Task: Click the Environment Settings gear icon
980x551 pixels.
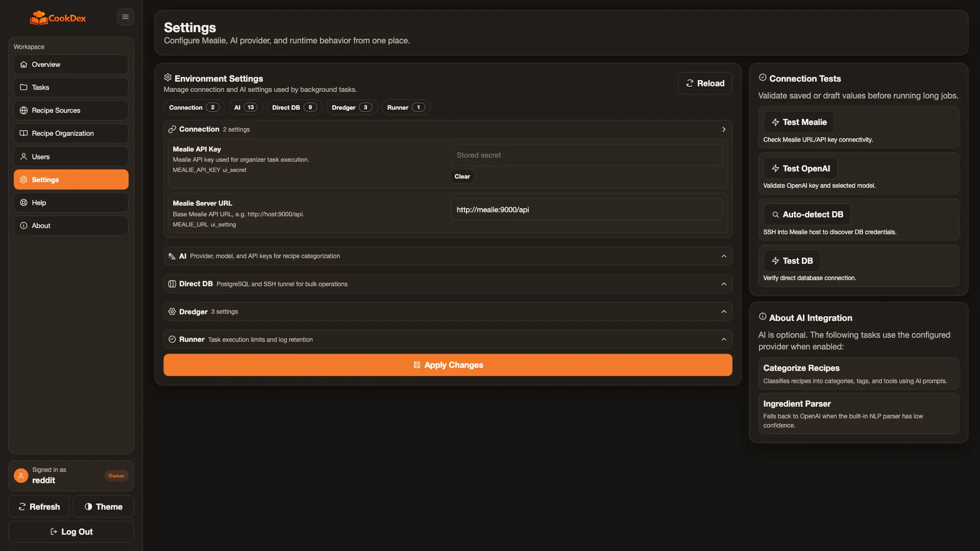Action: click(167, 78)
